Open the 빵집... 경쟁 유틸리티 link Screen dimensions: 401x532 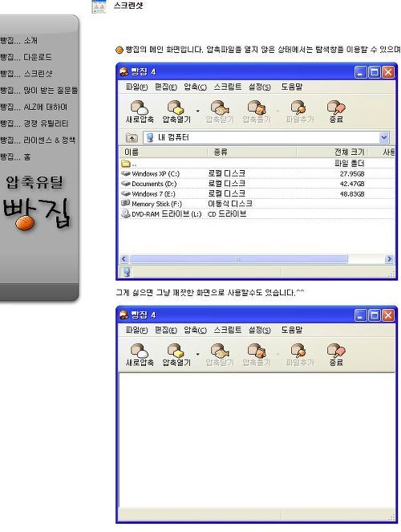[34, 124]
